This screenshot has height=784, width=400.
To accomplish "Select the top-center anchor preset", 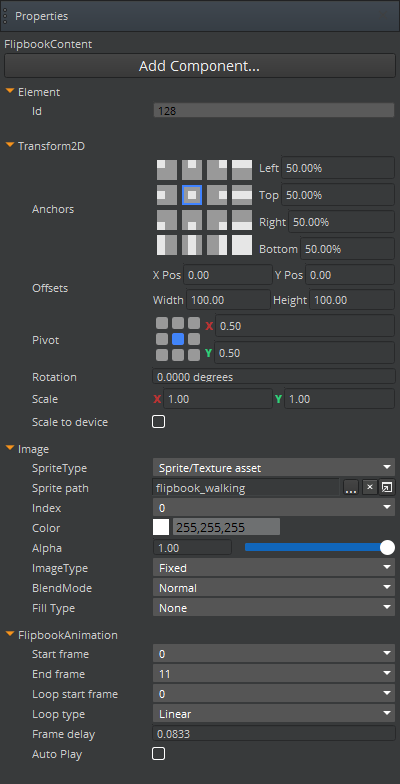I will point(192,170).
